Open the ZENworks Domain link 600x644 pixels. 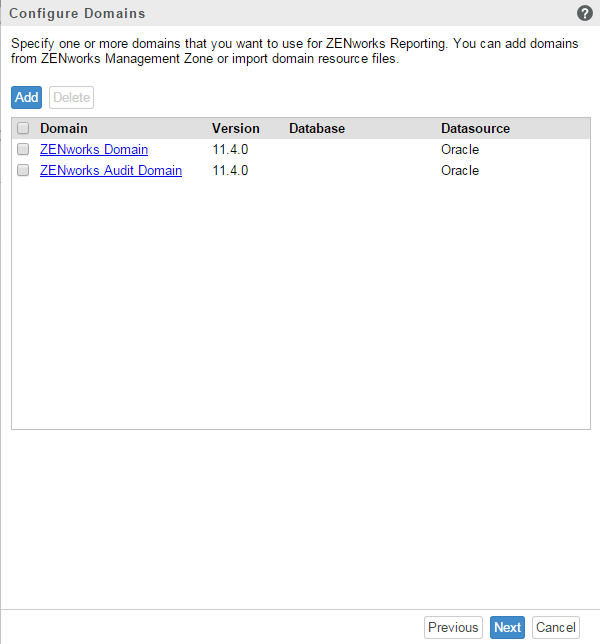(x=94, y=150)
